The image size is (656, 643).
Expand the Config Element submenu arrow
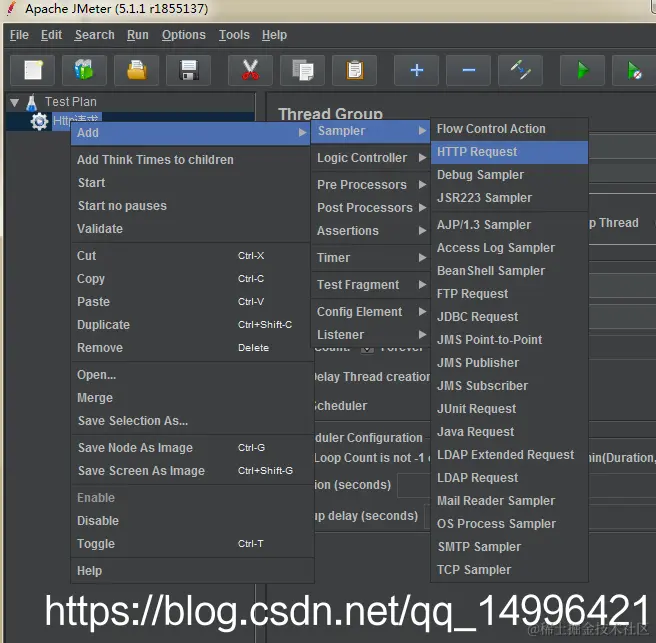click(x=423, y=312)
